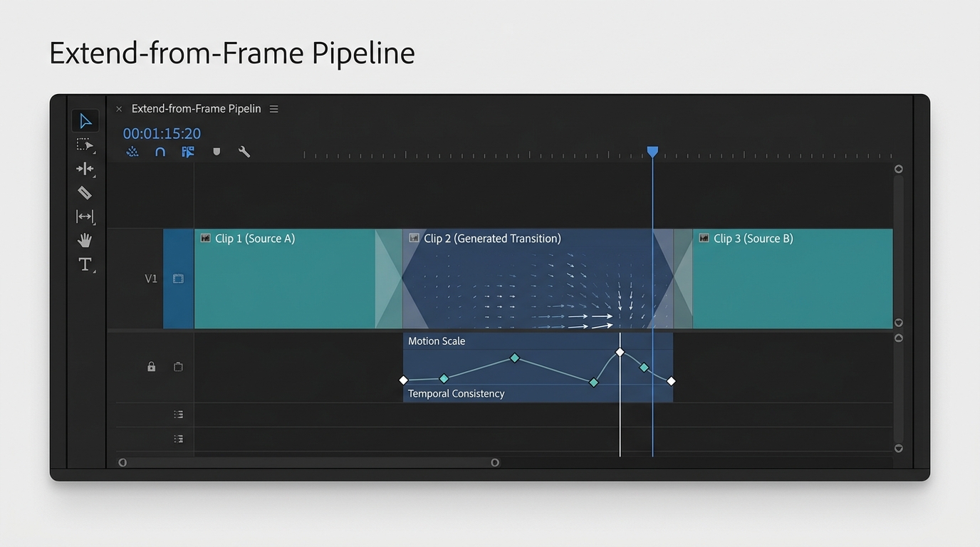This screenshot has height=547, width=980.
Task: Open timeline display settings wrench
Action: [244, 152]
